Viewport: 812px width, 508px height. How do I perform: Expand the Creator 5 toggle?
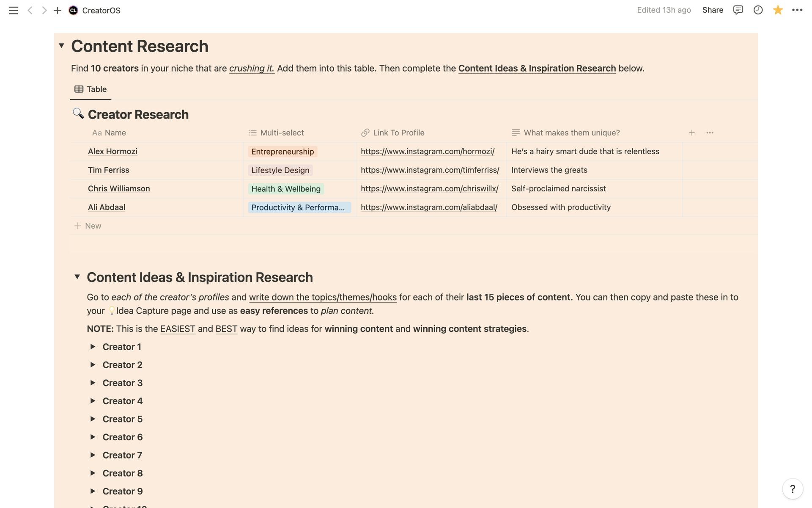93,419
